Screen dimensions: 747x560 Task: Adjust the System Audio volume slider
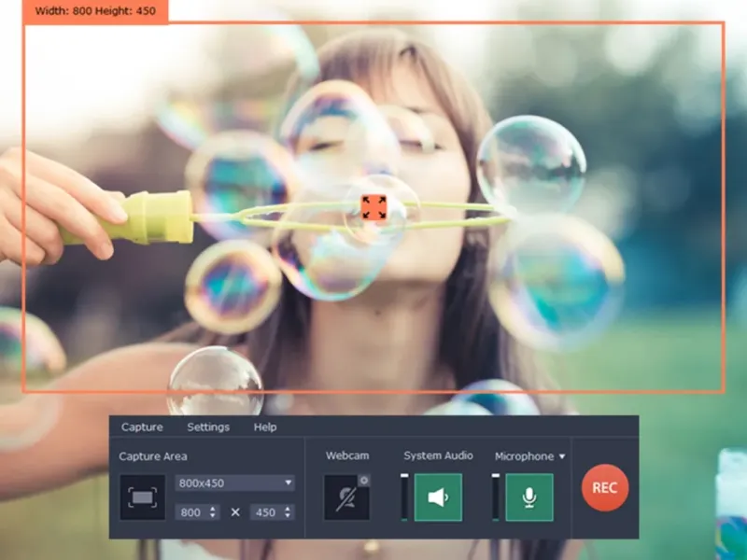[x=404, y=497]
